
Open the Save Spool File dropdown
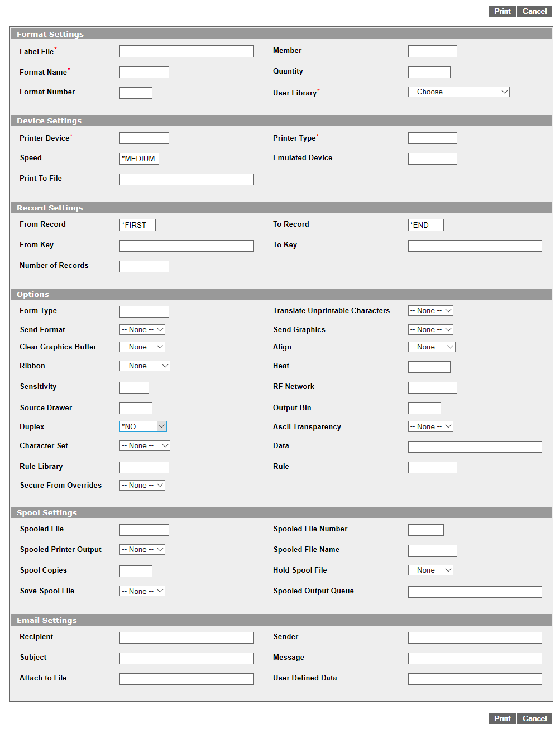pos(142,591)
